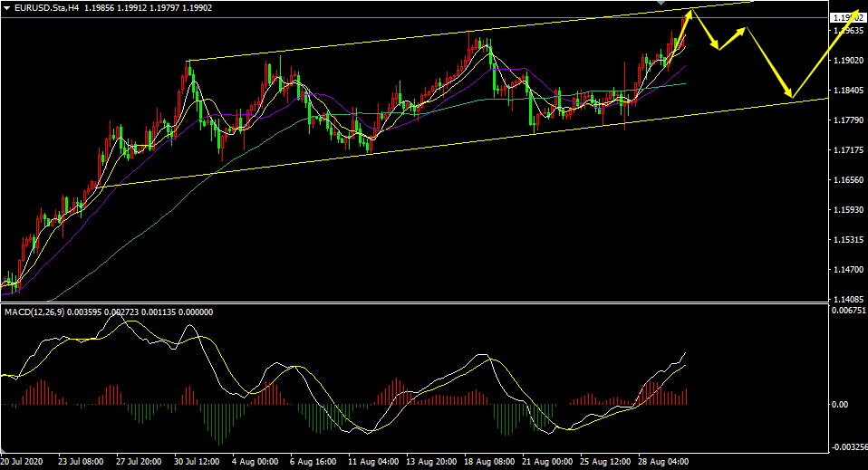Click price level 1.17790 on the axis
The image size is (868, 470).
pos(849,120)
